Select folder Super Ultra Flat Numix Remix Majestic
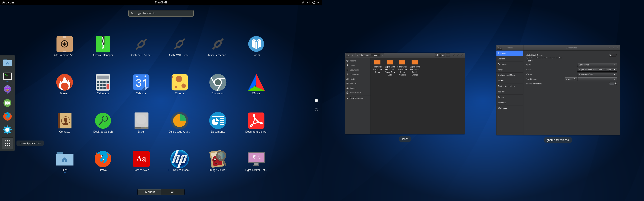644x201 pixels. pos(402,68)
